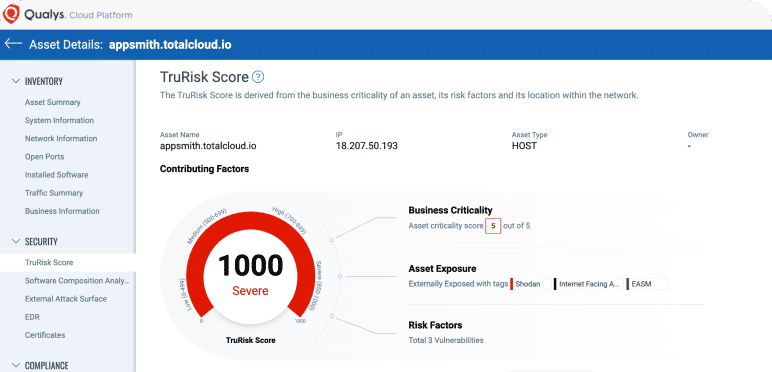The image size is (772, 372).
Task: Click Total 3 Vulnerabilities text
Action: (446, 340)
